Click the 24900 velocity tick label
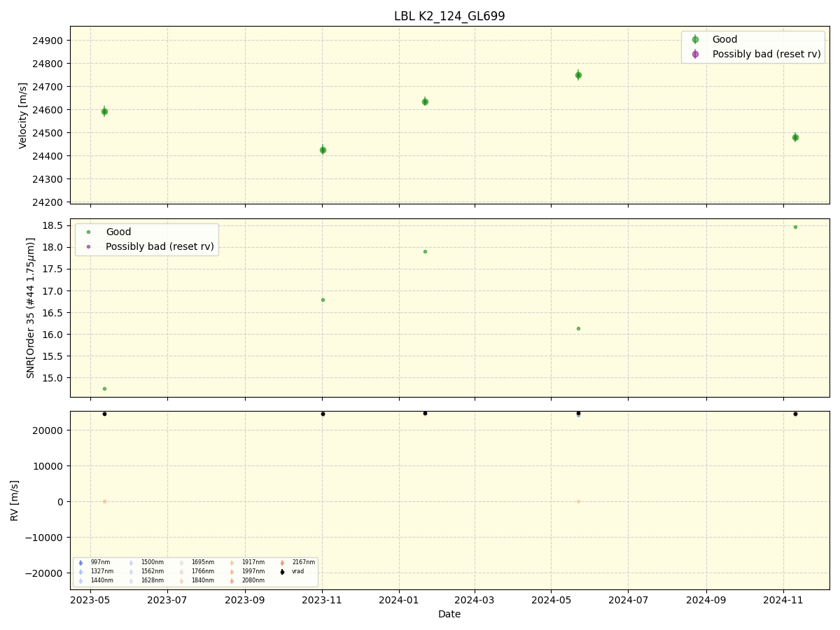The height and width of the screenshot is (630, 840). pos(48,41)
